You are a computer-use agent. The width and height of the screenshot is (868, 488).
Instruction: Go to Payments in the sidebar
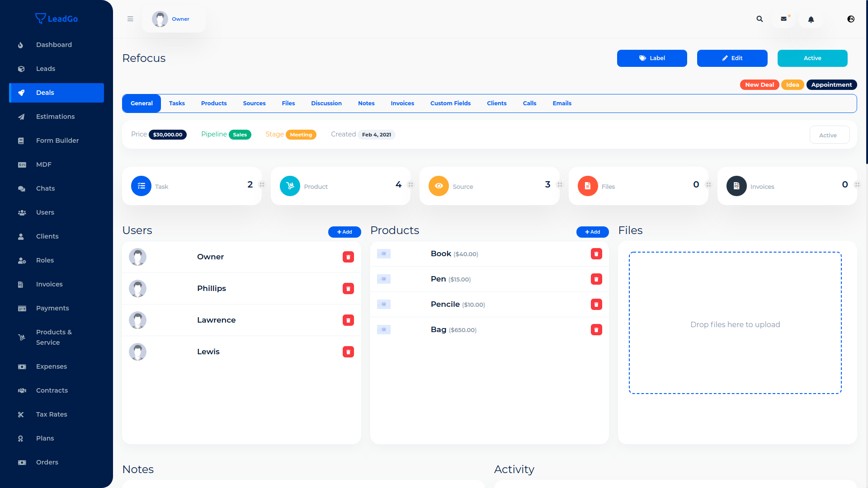tap(57, 308)
